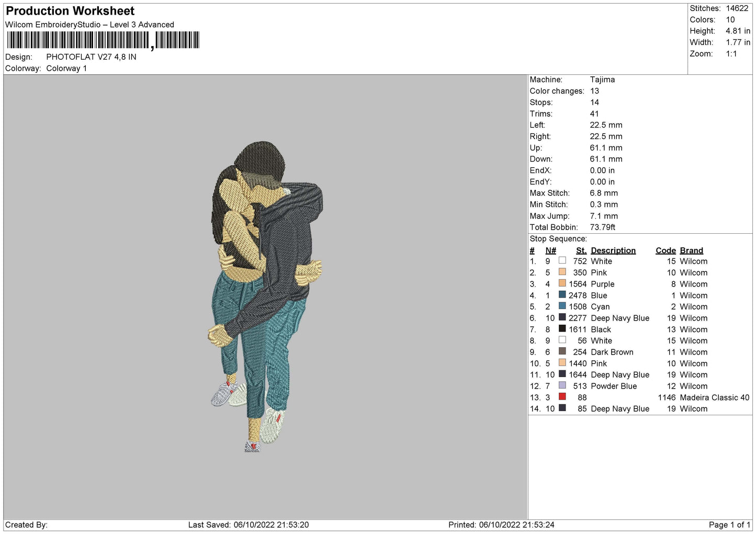756x534 pixels.
Task: Click the N# column header
Action: click(550, 251)
